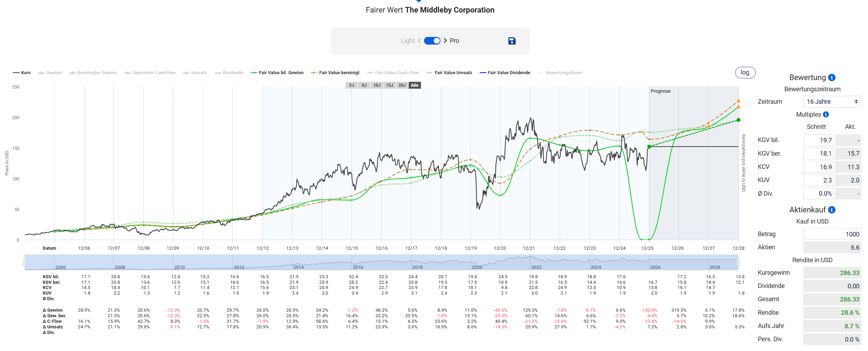The width and height of the screenshot is (868, 351).
Task: Select the 10J time range
Action: click(377, 85)
